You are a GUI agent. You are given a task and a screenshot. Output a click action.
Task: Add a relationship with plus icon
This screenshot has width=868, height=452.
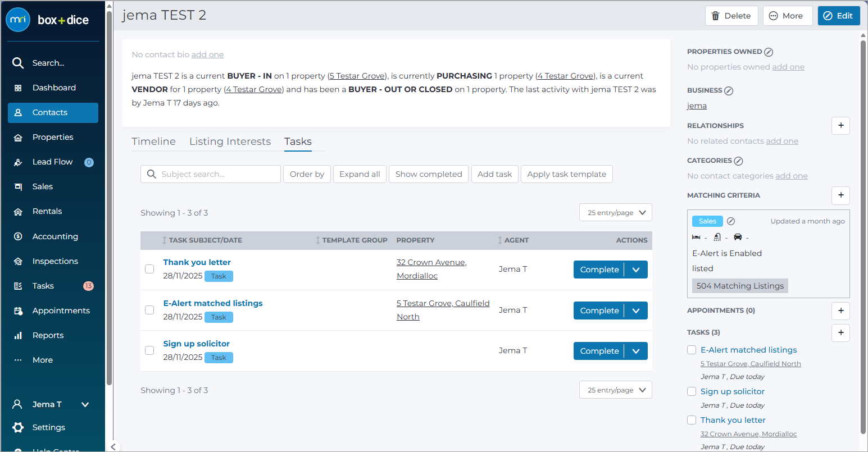pos(840,126)
